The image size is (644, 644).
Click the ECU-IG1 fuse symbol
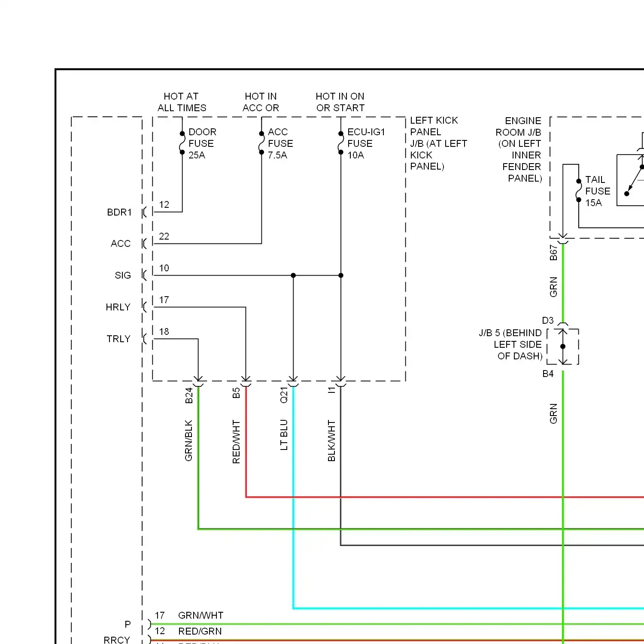click(341, 143)
